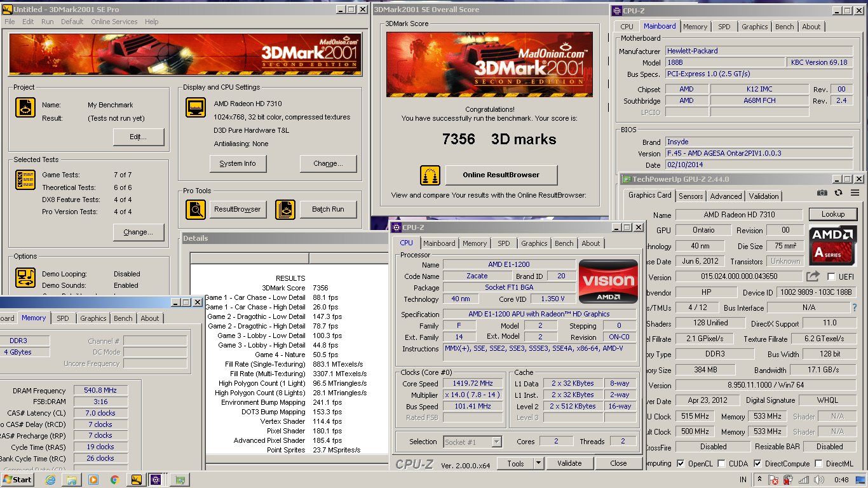Switch to Validation tab in GPU-Z
Image resolution: width=868 pixels, height=488 pixels.
coord(764,196)
